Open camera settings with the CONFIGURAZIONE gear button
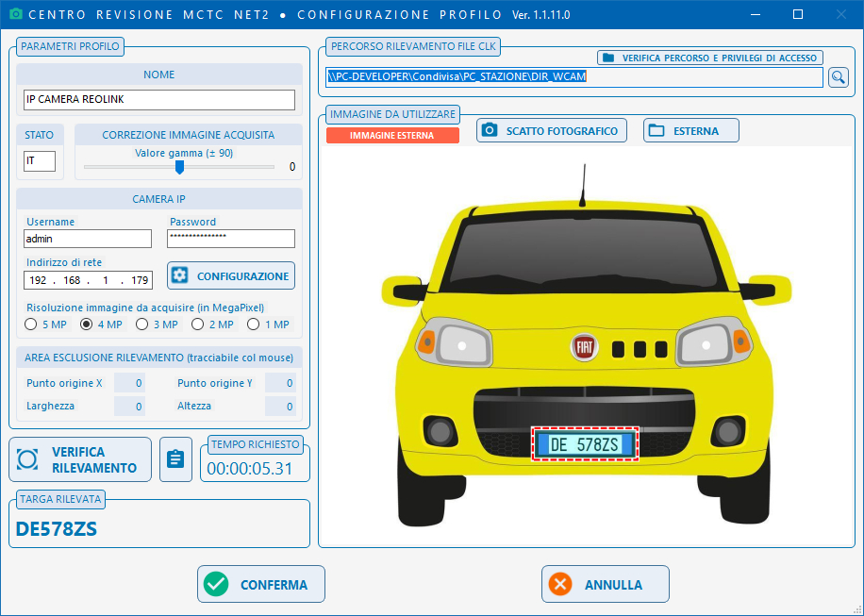864x616 pixels. [x=231, y=275]
